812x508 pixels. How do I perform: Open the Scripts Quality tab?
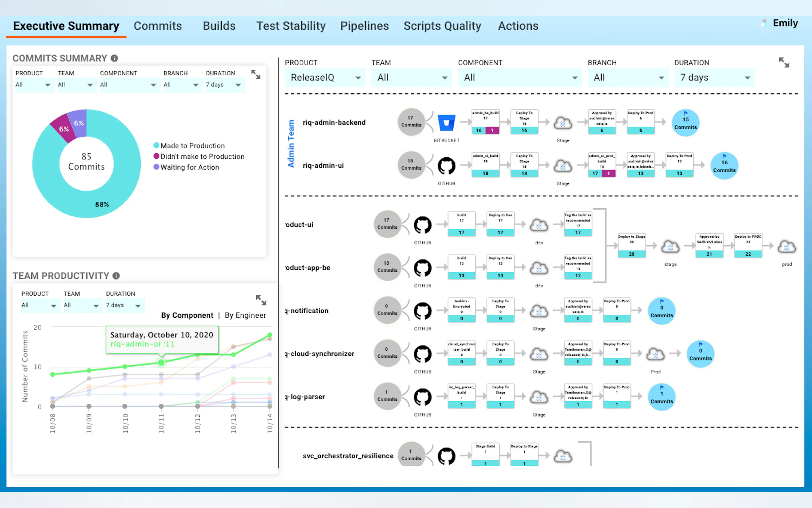[x=442, y=26]
